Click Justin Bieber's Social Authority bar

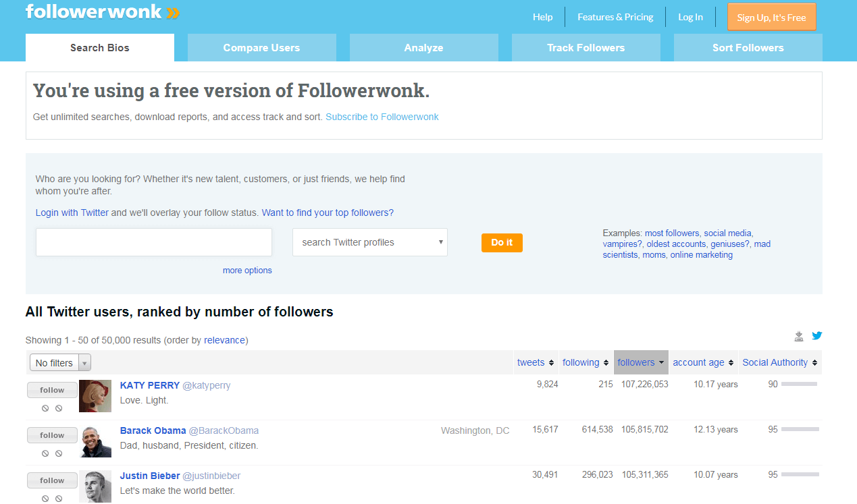point(800,474)
